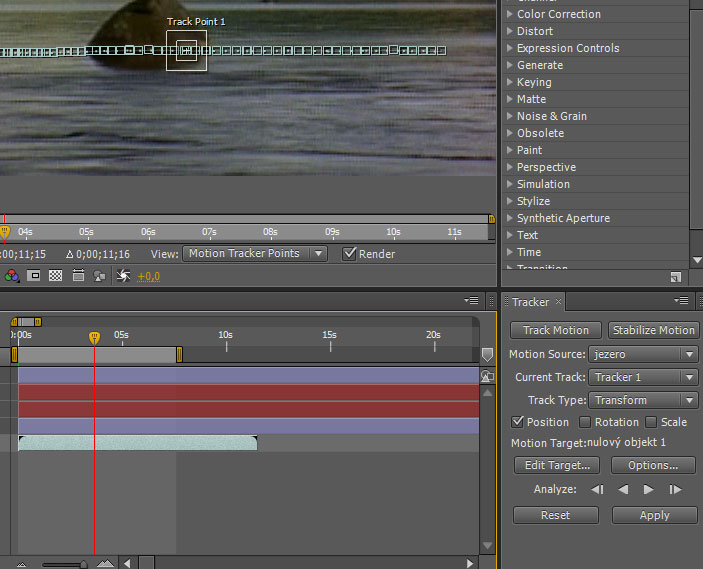Expand the Matte effects category
This screenshot has height=569, width=703.
(509, 99)
